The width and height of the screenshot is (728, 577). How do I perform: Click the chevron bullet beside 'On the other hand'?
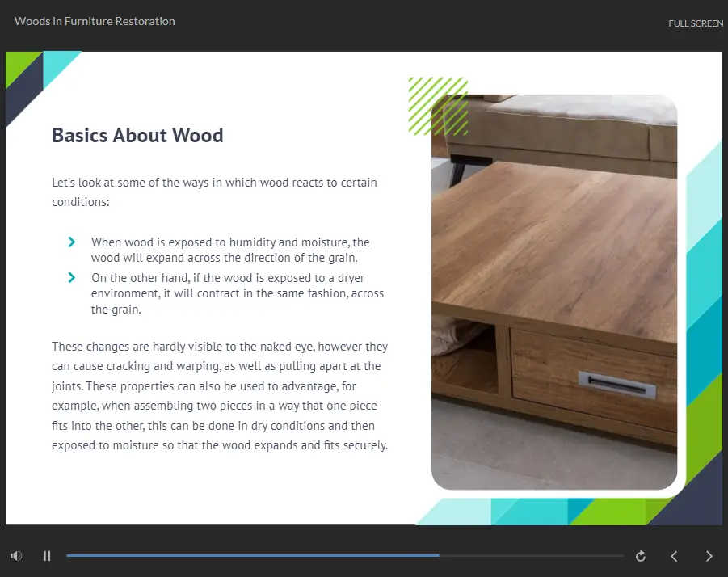[71, 278]
